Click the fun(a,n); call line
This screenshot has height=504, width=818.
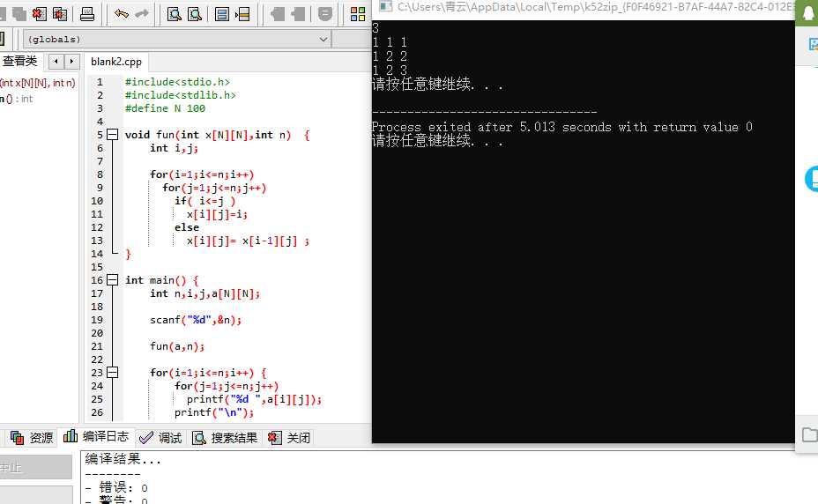coord(177,346)
